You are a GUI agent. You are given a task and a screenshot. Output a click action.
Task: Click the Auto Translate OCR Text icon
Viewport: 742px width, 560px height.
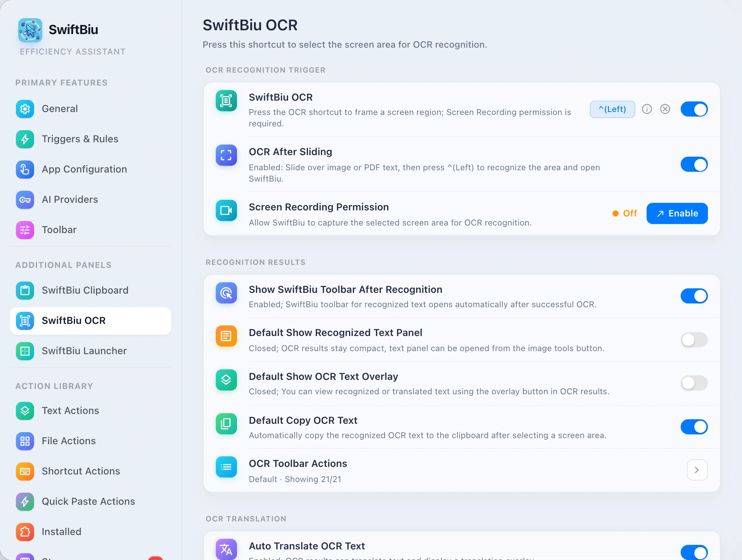[226, 549]
